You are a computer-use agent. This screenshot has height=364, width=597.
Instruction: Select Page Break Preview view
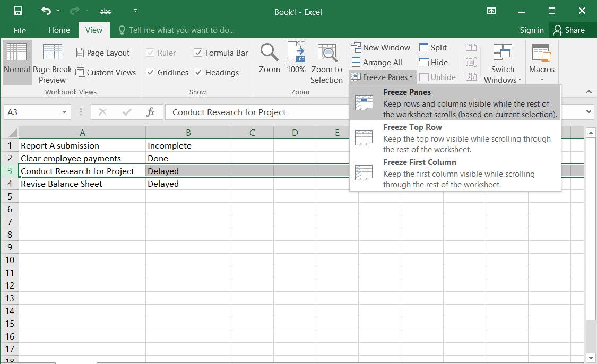53,64
